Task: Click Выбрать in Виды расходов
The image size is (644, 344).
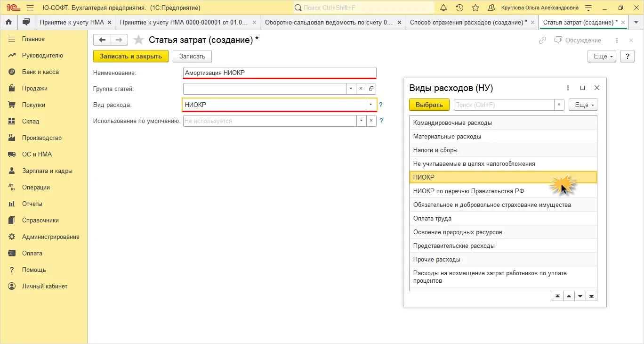Action: 429,105
